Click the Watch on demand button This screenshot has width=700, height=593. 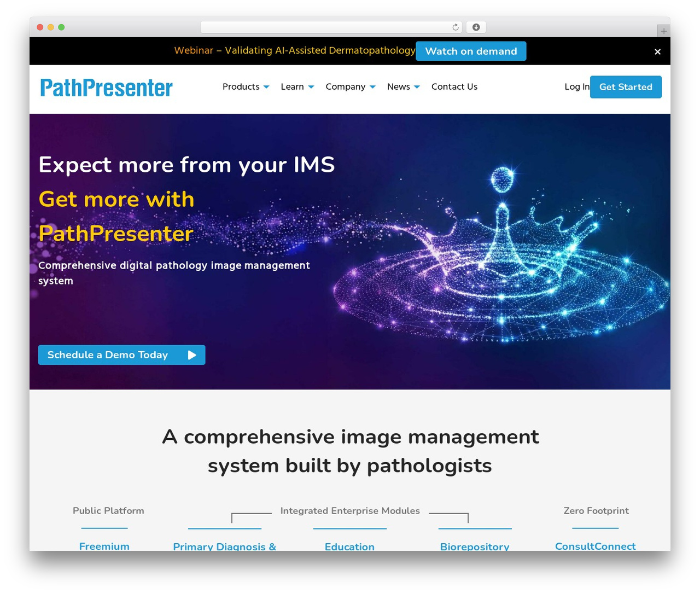pyautogui.click(x=471, y=51)
